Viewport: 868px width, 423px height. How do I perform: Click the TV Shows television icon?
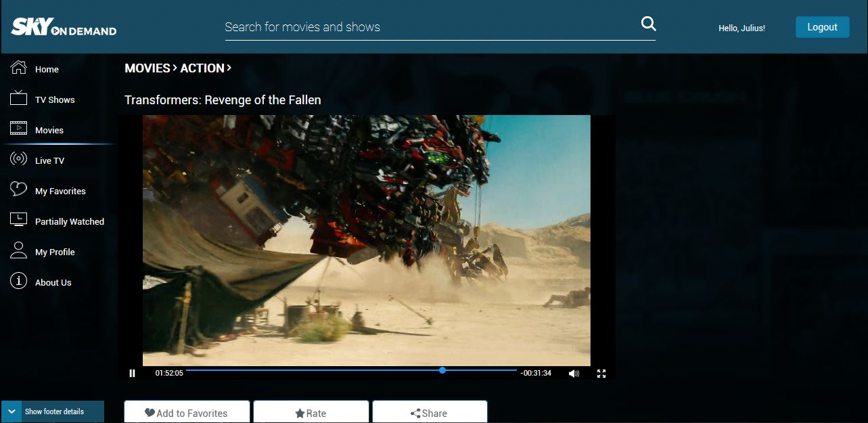tap(18, 98)
